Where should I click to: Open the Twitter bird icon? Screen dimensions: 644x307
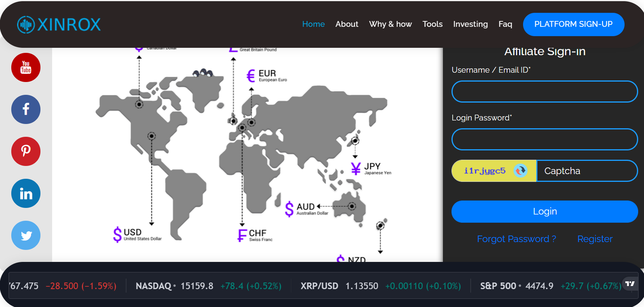(x=26, y=235)
